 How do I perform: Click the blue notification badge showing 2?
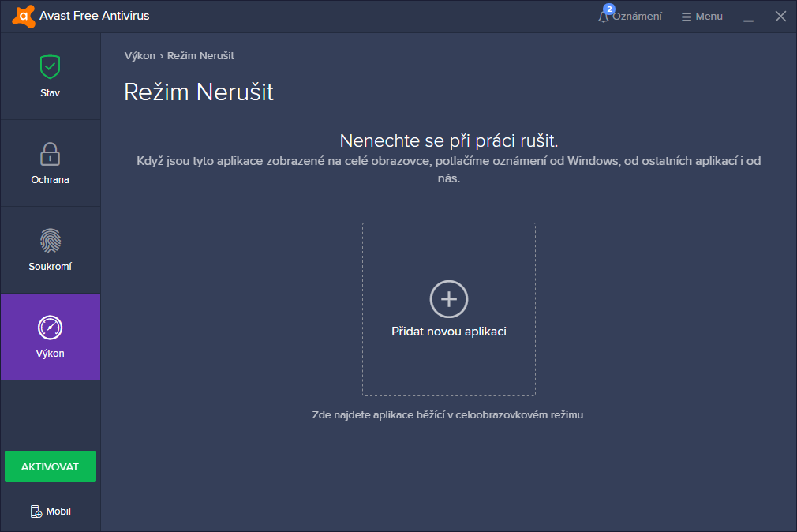click(608, 9)
